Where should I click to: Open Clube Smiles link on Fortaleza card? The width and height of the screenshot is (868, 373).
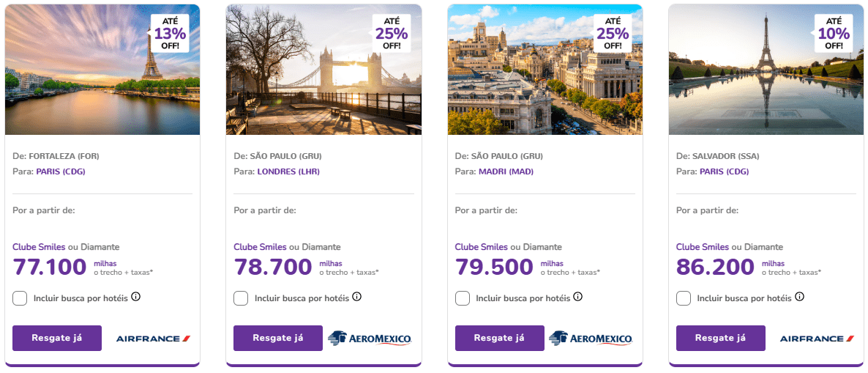pos(39,247)
